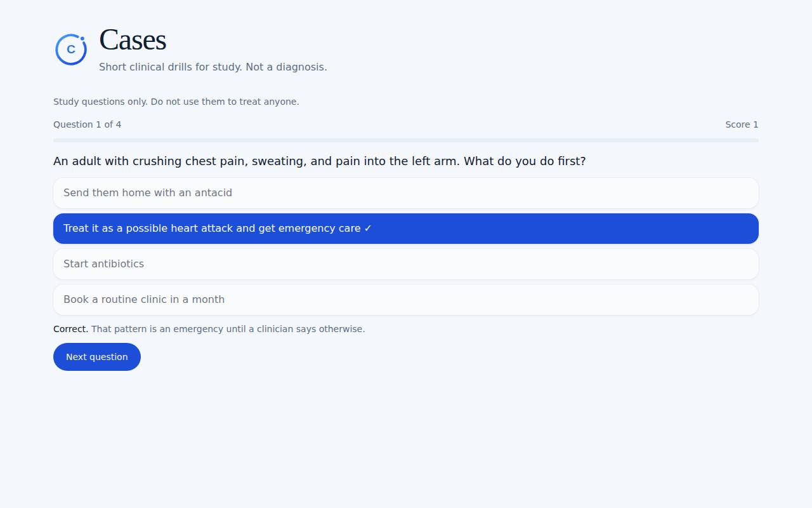The width and height of the screenshot is (812, 508).
Task: Select 'Send them home with an antacid'
Action: pos(406,193)
